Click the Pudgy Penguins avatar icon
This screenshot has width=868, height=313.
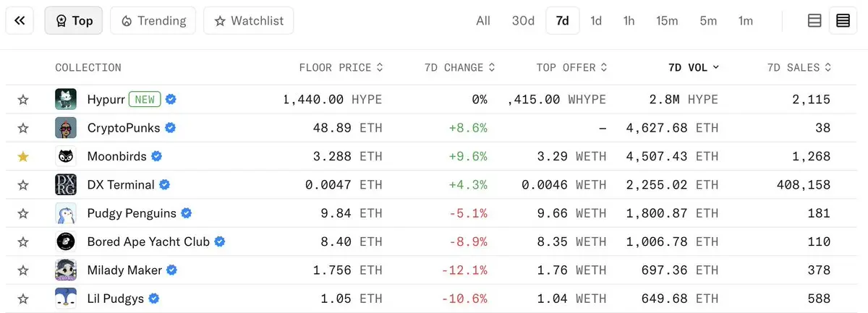pos(66,213)
